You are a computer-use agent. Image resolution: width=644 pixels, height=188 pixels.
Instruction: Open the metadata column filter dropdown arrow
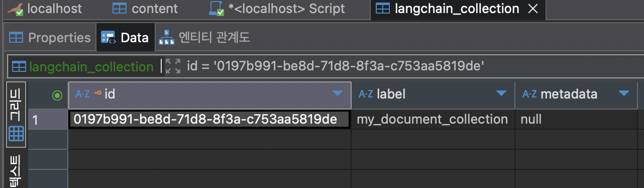tap(624, 93)
